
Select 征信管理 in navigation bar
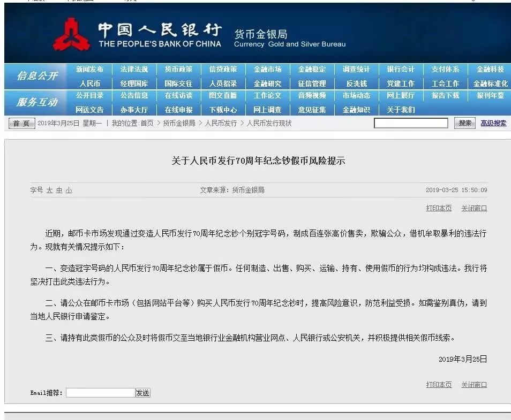312,83
